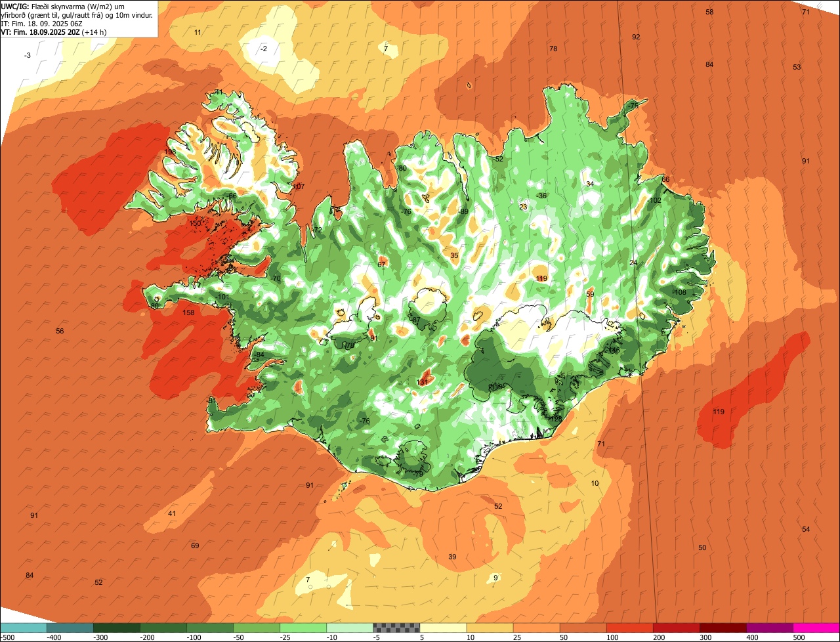
Task: Select the ocean value 10 southeast of Iceland
Action: pyautogui.click(x=595, y=483)
